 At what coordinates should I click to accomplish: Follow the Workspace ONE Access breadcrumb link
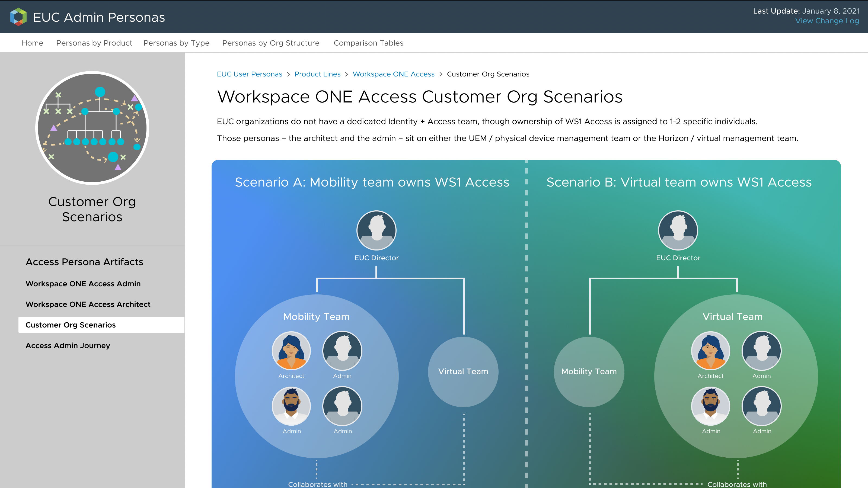click(393, 74)
